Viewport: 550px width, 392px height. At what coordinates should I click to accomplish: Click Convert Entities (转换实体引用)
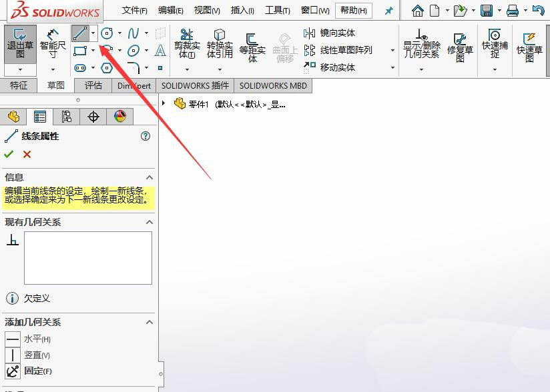point(220,44)
